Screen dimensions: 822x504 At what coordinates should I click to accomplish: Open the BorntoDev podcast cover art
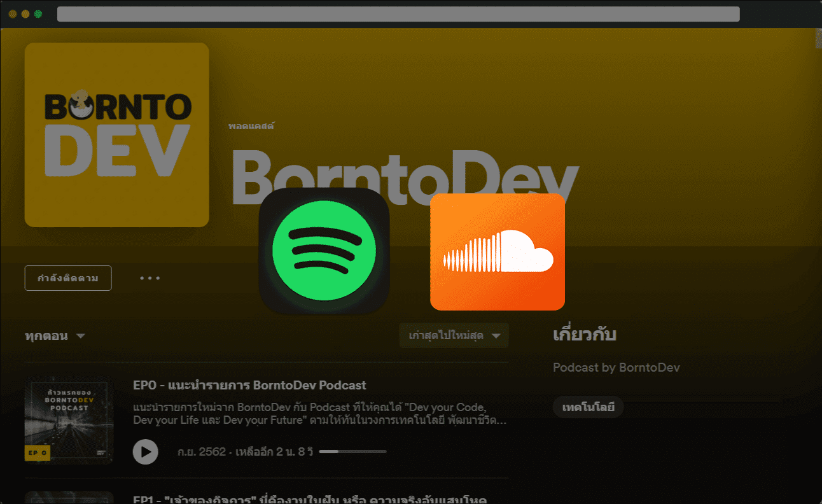(117, 135)
